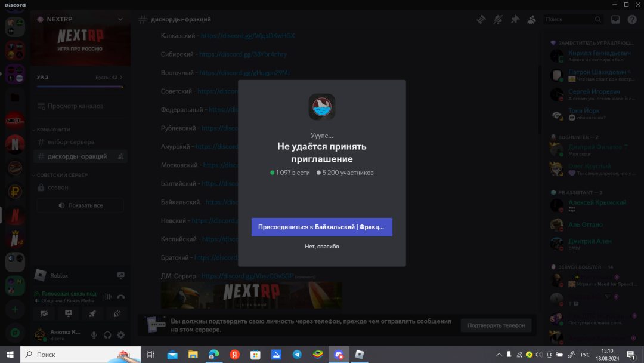Toggle deafen with the headphones icon

point(107,335)
